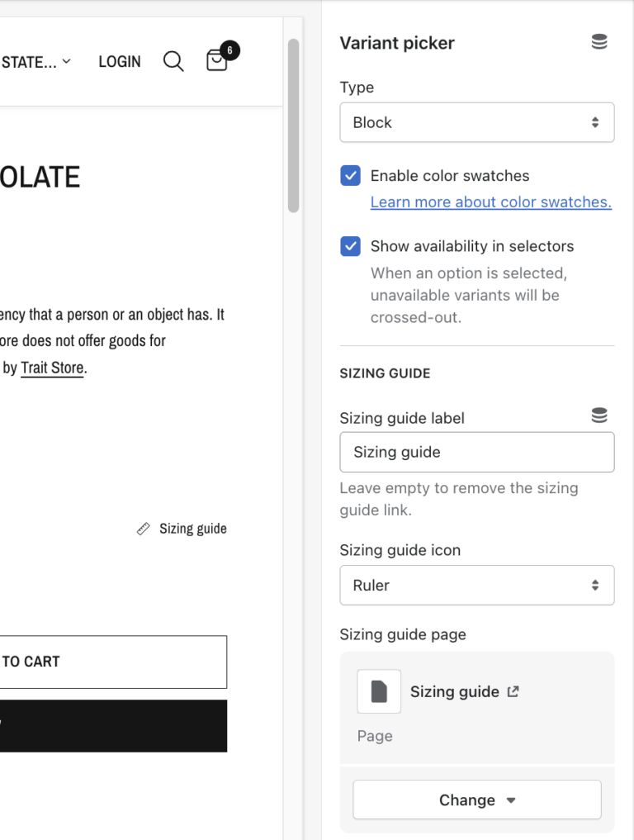
Task: Click the cart icon showing 6 items
Action: tap(217, 61)
